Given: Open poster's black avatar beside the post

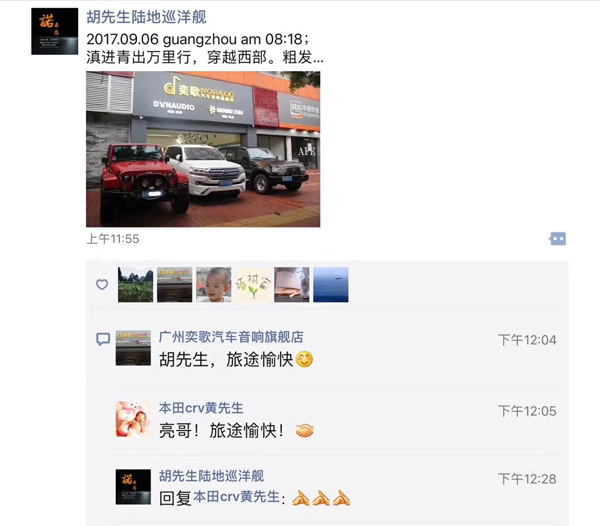Looking at the screenshot, I should [55, 31].
